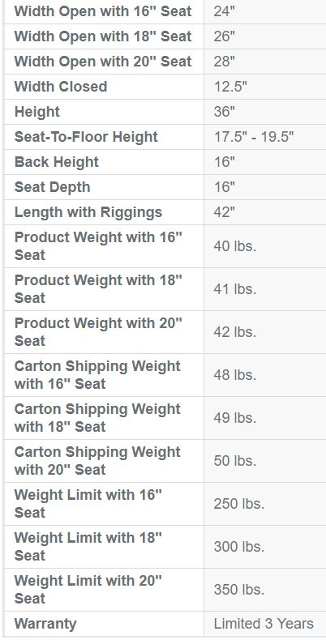The width and height of the screenshot is (326, 644).
Task: Select the 42 lbs. weight value
Action: [234, 332]
